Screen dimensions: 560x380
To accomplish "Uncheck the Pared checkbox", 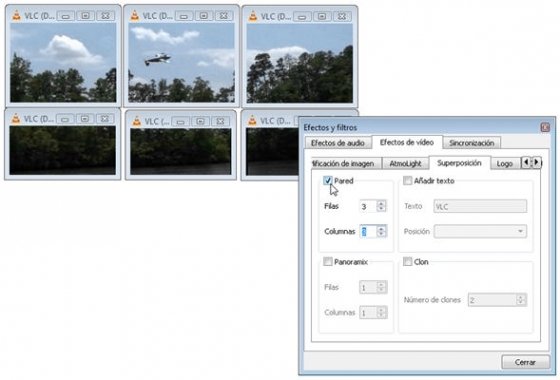I will (x=328, y=181).
